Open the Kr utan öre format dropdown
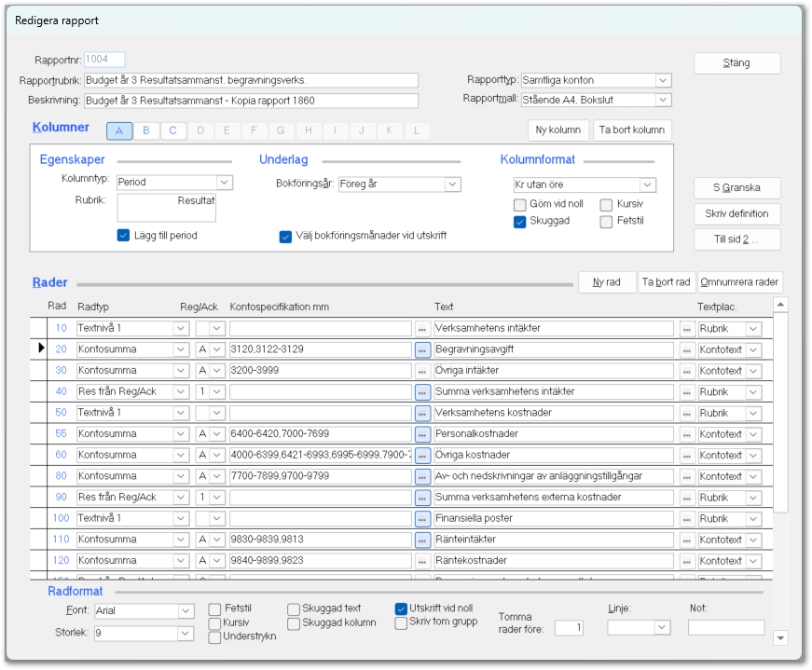This screenshot has height=670, width=812. [647, 185]
